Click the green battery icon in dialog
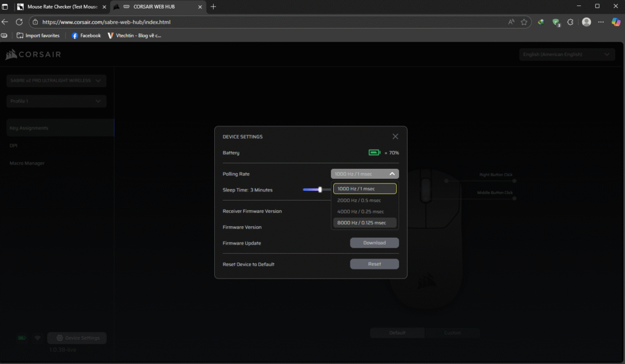Screen dimensions: 625x364 [x=374, y=152]
